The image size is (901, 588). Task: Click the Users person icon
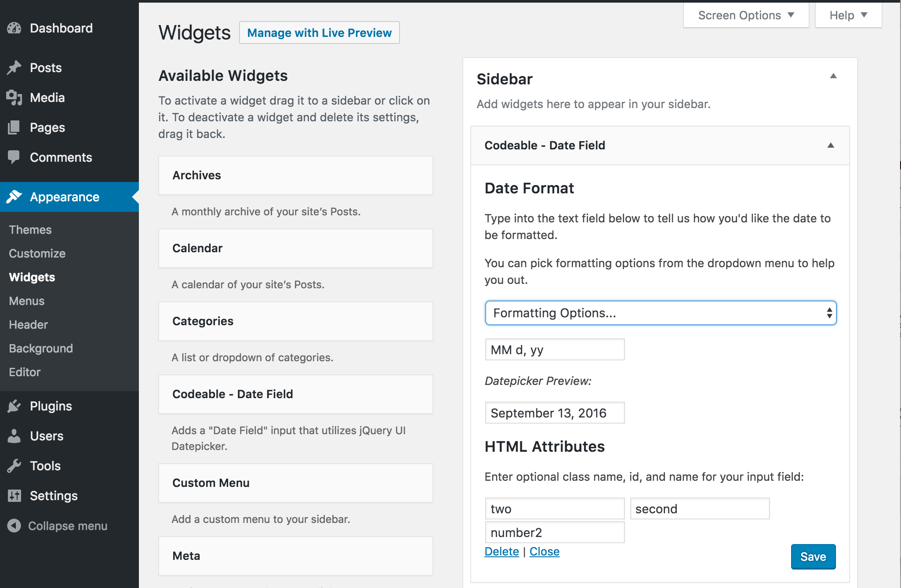[x=14, y=436]
